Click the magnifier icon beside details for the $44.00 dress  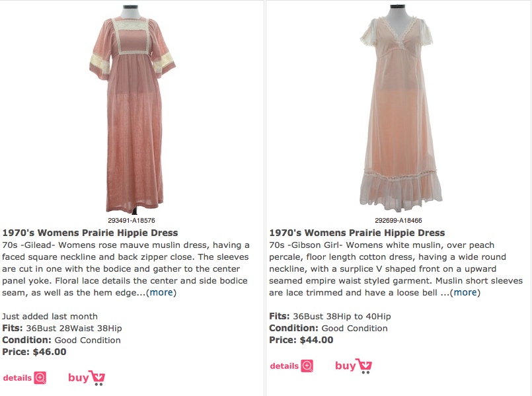307,366
